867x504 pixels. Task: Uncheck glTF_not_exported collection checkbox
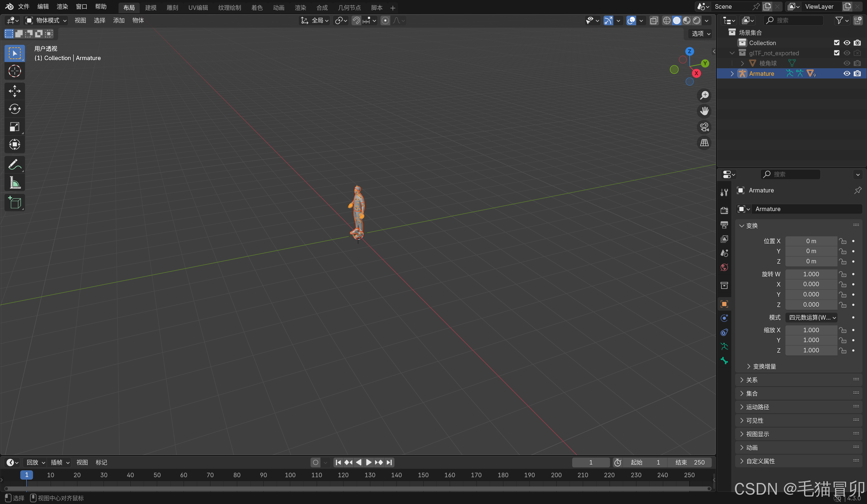tap(836, 53)
